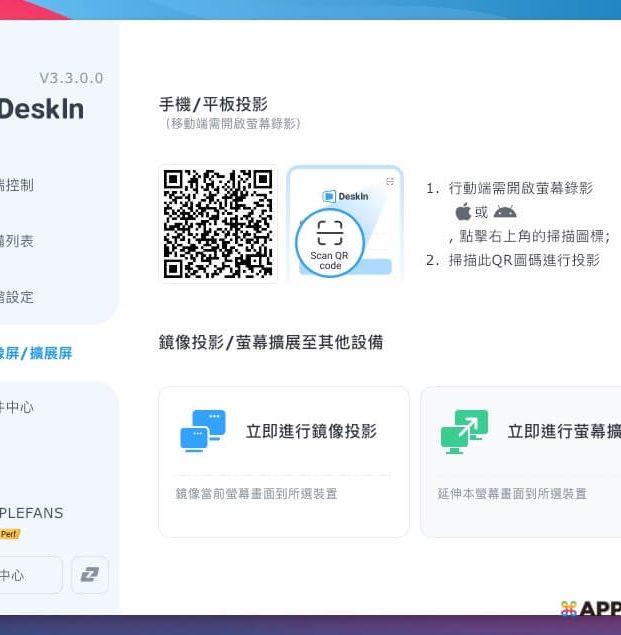The image size is (621, 635).
Task: Click the small scan icon in phone preview
Action: pos(390,181)
